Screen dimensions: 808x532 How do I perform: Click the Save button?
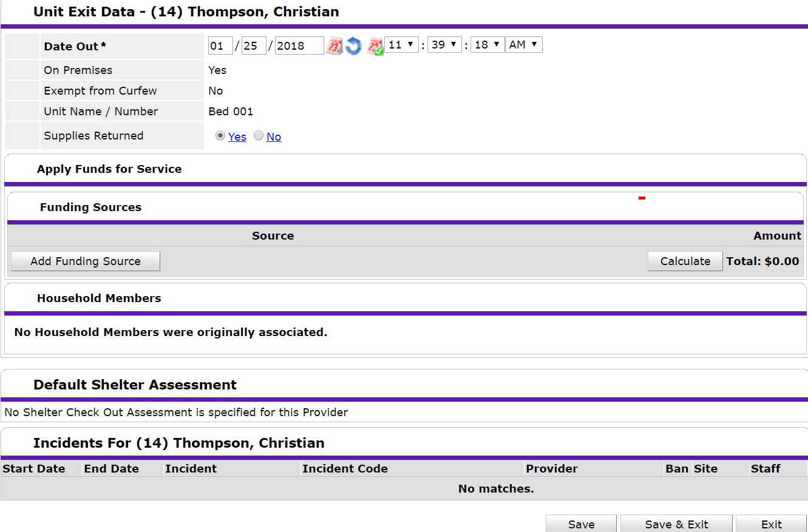[x=581, y=524]
